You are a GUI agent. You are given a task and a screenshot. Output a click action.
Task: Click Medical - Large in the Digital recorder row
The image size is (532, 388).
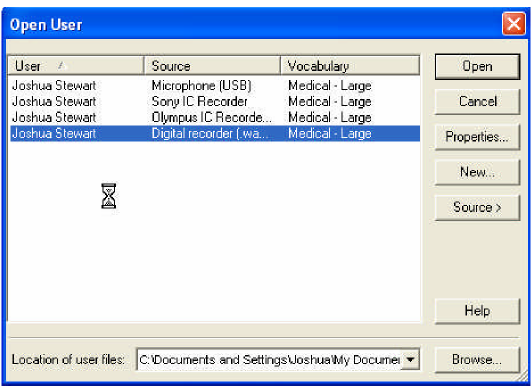pyautogui.click(x=330, y=133)
